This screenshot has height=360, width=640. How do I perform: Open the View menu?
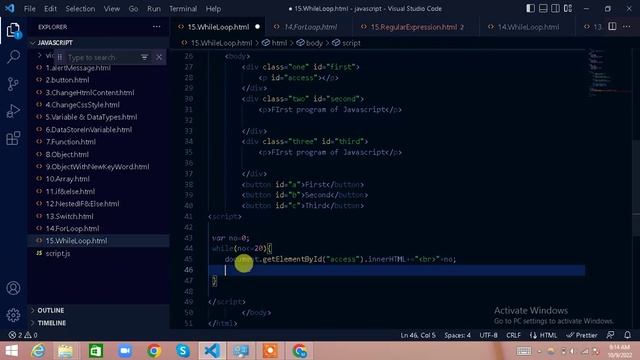tap(111, 9)
